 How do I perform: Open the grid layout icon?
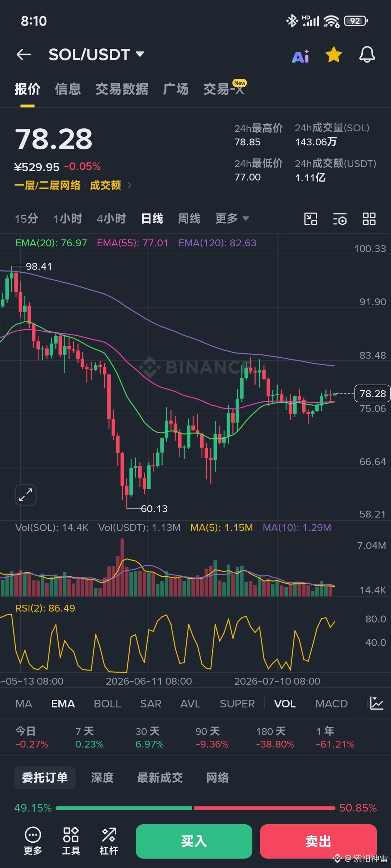click(x=369, y=219)
